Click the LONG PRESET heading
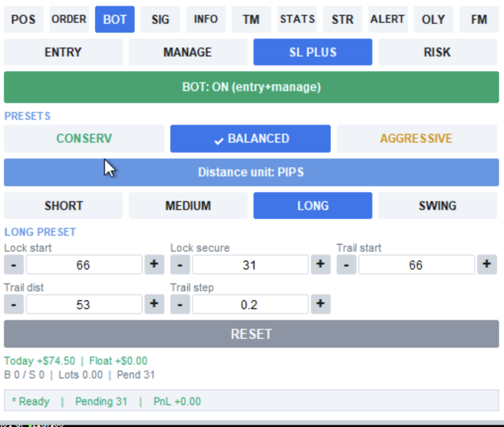This screenshot has width=504, height=427. pyautogui.click(x=40, y=232)
